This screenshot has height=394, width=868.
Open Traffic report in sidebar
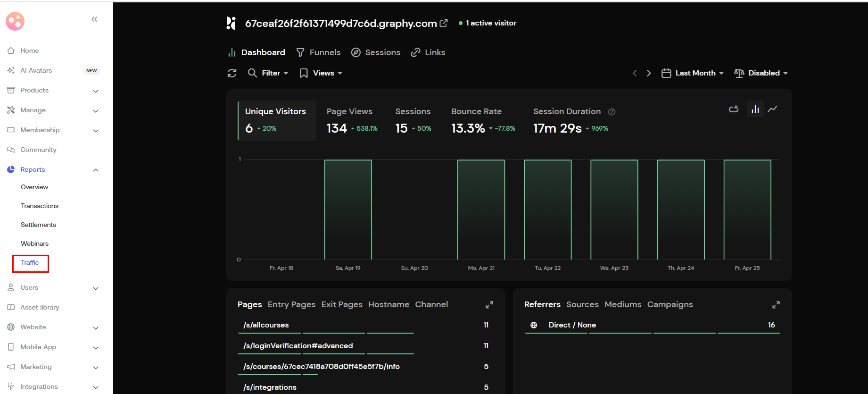[x=30, y=263]
